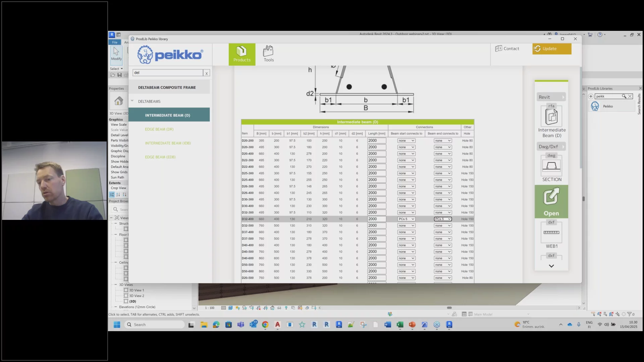The height and width of the screenshot is (362, 644).
Task: Collapse the DELTABEAMS tree group
Action: coord(132,101)
